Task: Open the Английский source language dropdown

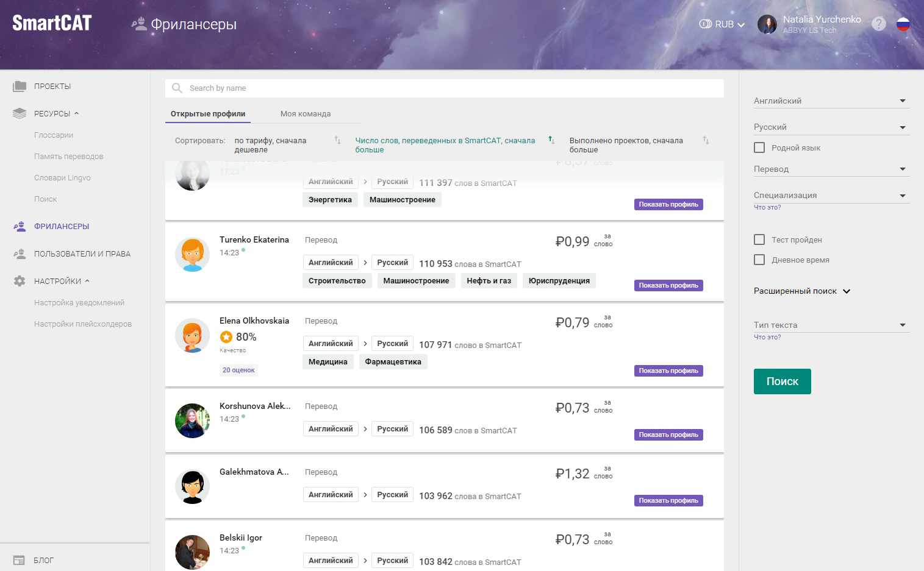Action: coord(831,101)
